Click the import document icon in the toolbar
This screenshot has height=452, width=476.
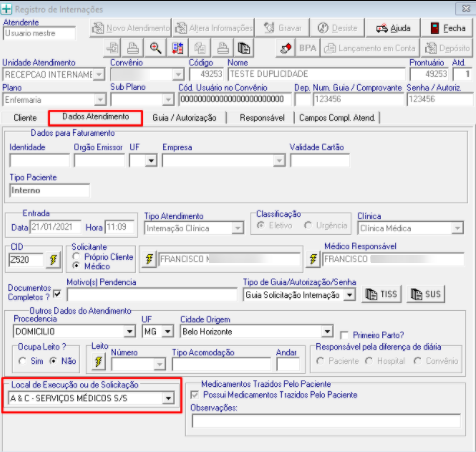[x=112, y=48]
